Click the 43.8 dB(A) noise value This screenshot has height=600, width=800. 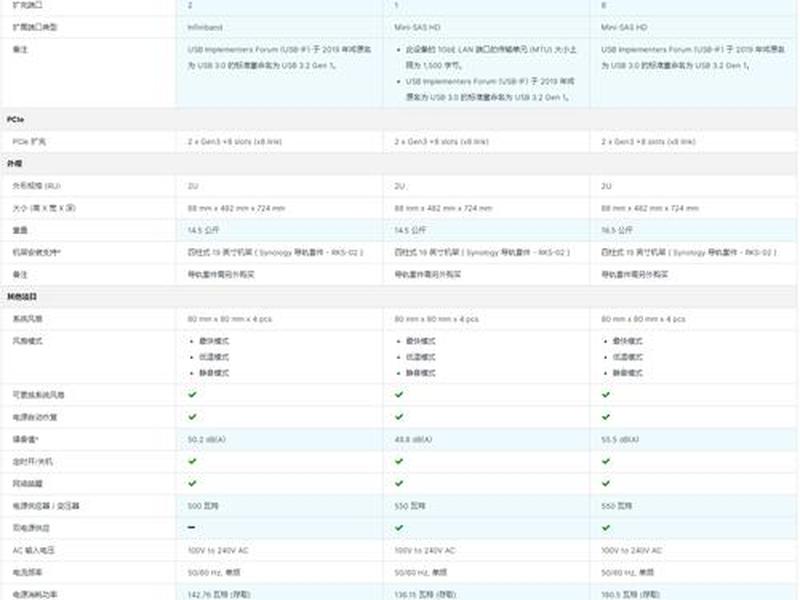pos(413,439)
